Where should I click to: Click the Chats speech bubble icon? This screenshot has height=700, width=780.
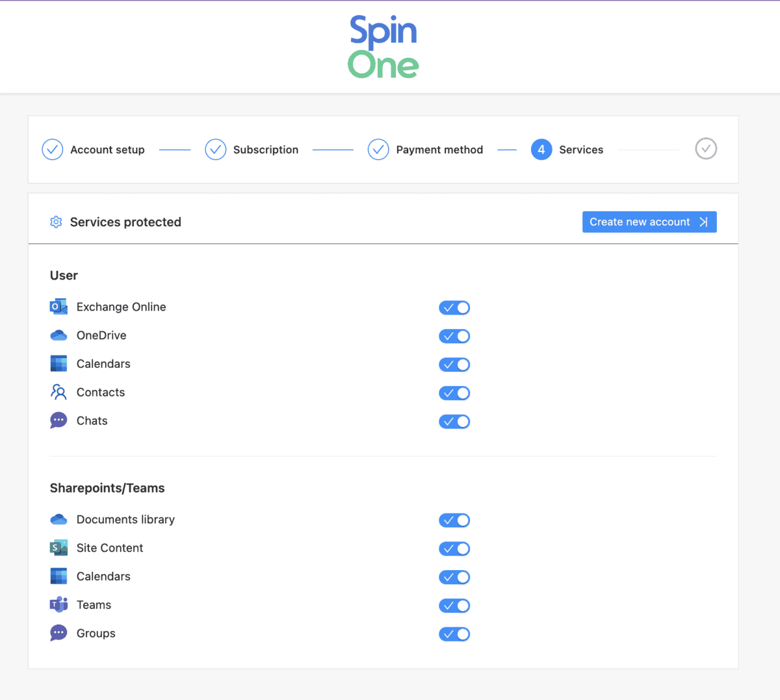click(x=58, y=421)
